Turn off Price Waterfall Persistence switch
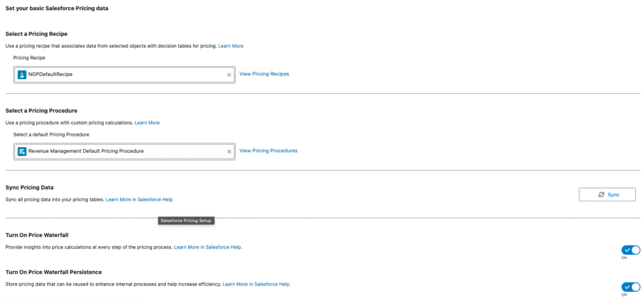Image resolution: width=644 pixels, height=302 pixels. [631, 287]
